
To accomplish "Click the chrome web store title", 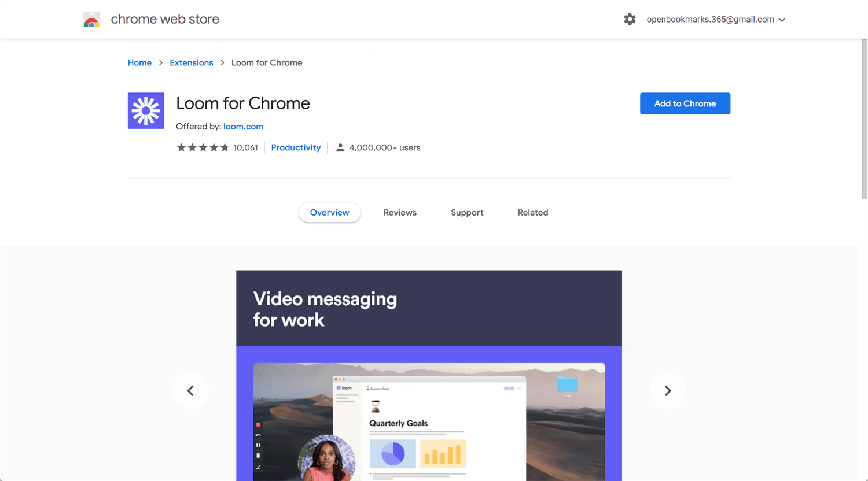I will pyautogui.click(x=165, y=19).
